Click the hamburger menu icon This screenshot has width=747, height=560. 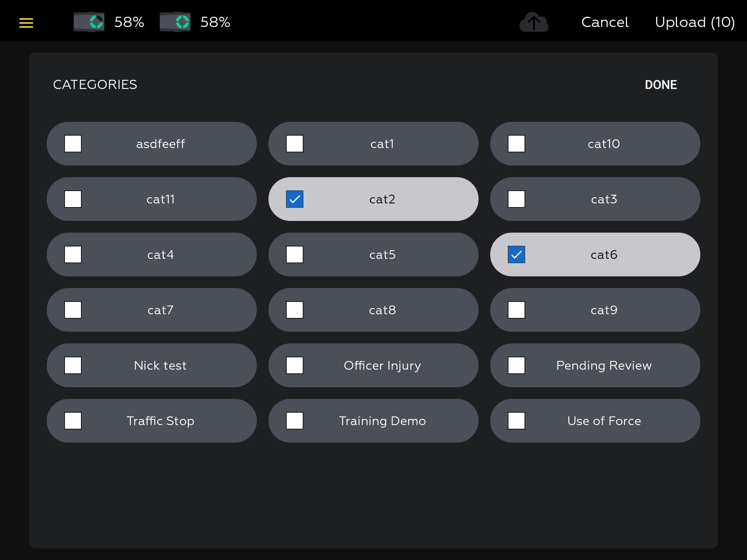point(26,22)
